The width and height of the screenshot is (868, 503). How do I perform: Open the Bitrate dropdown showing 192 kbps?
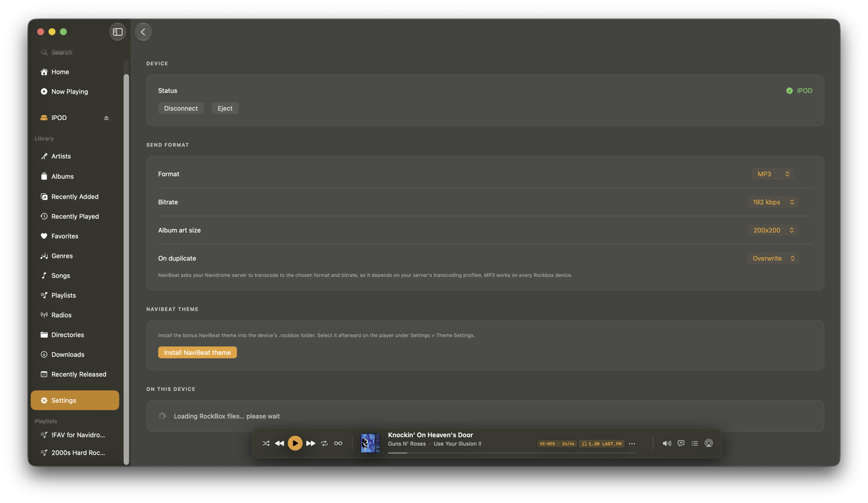point(773,202)
